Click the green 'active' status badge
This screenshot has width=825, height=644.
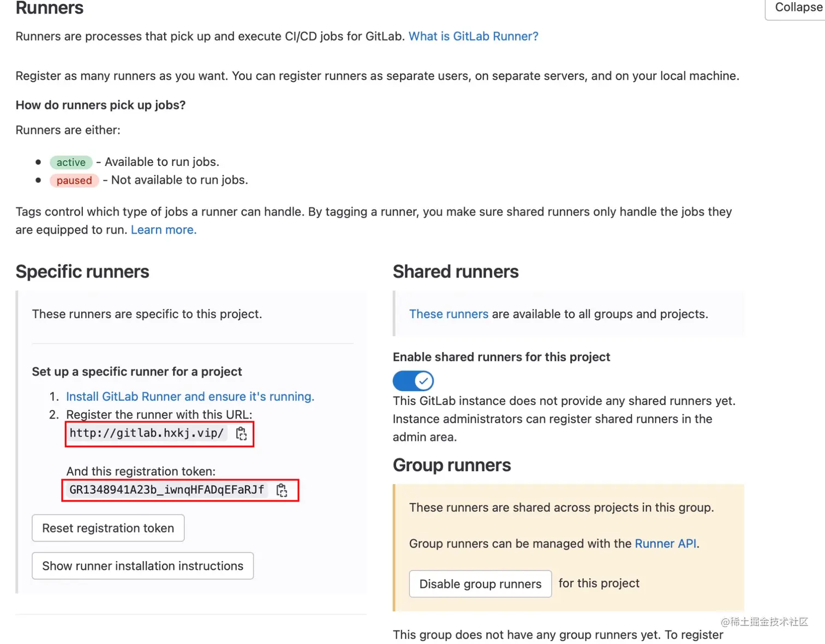71,162
